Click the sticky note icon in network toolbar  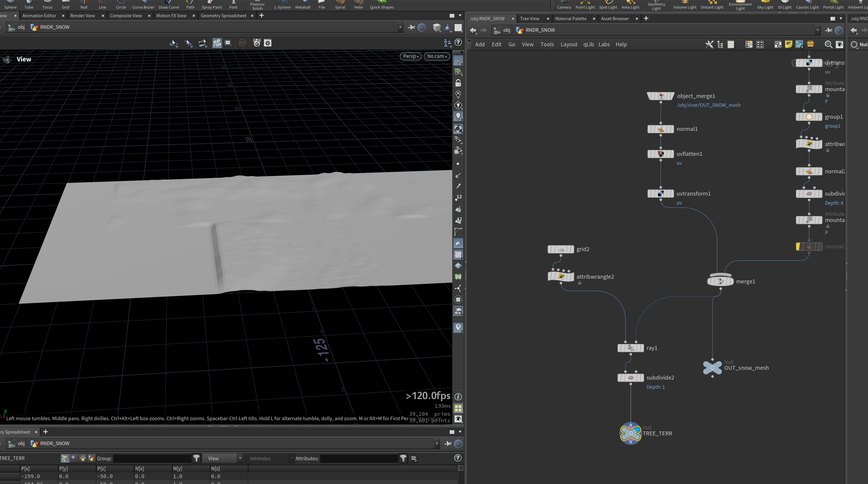(788, 44)
